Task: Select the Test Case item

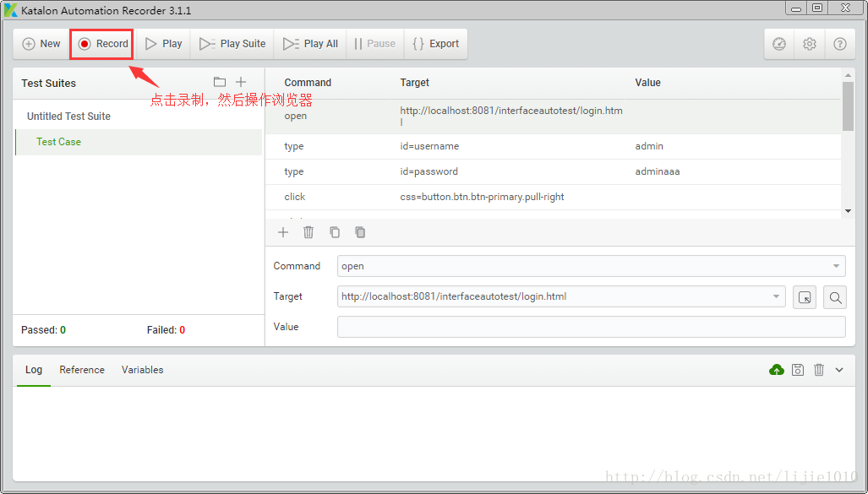Action: [x=139, y=142]
